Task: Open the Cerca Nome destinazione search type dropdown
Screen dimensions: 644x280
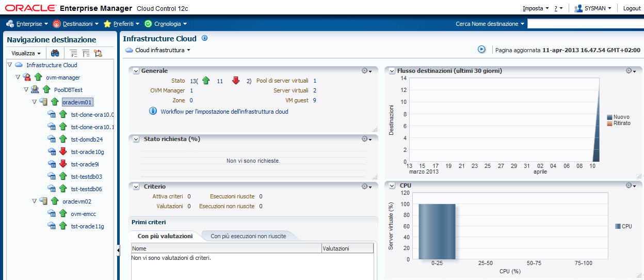Action: click(x=490, y=24)
